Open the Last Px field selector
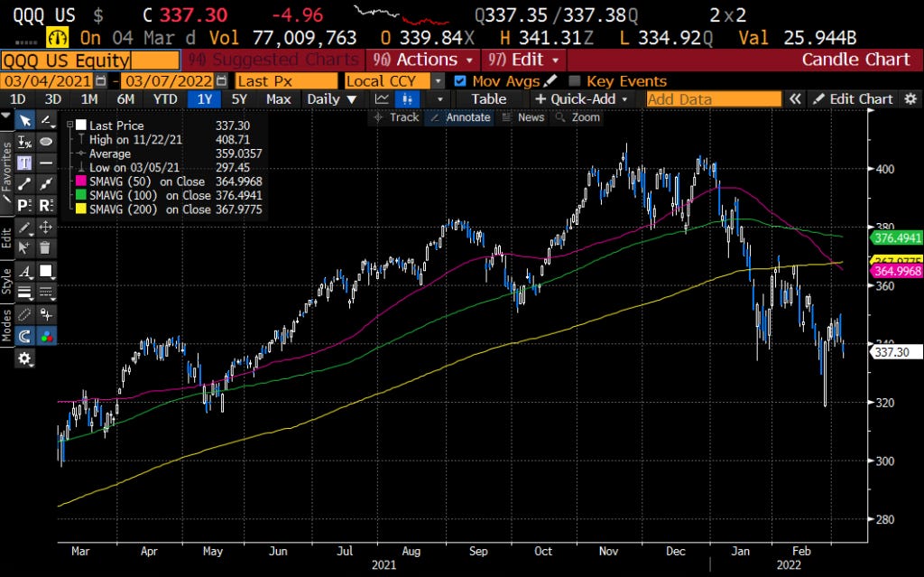 coord(287,81)
